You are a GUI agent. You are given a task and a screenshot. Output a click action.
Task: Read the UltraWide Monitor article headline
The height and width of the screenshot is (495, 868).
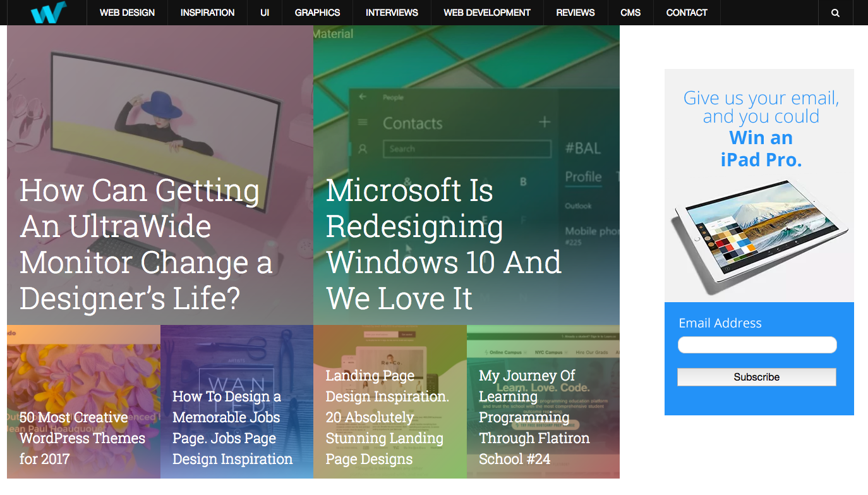click(146, 245)
